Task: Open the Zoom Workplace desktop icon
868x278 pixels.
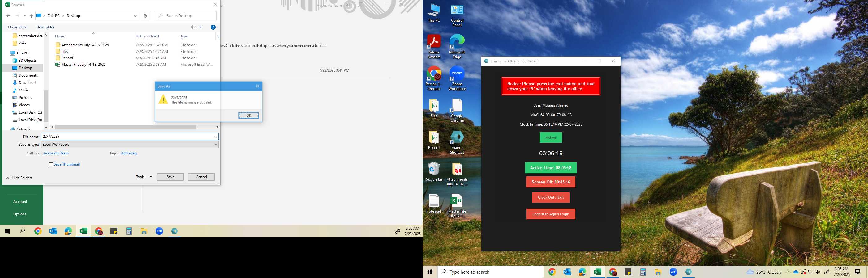Action: 457,78
